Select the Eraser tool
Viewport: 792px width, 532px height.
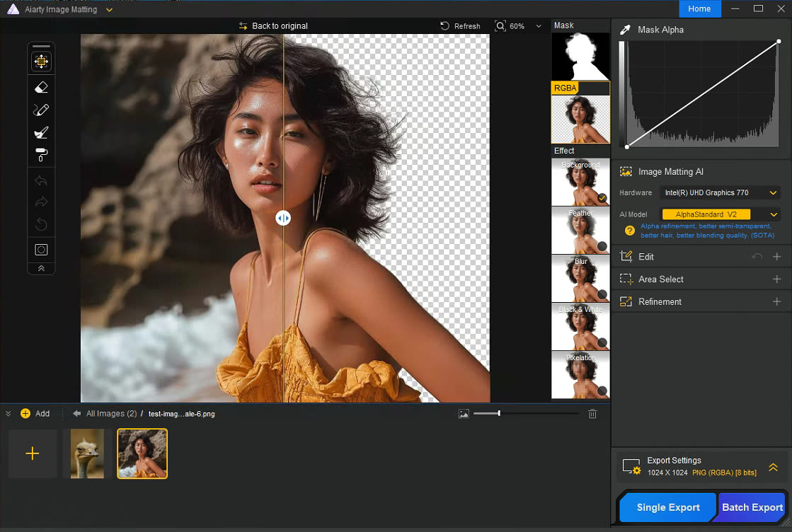pos(41,88)
